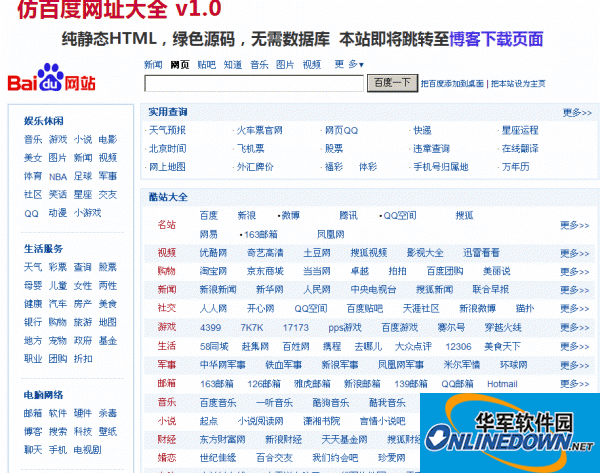Click the search input field

[254, 83]
